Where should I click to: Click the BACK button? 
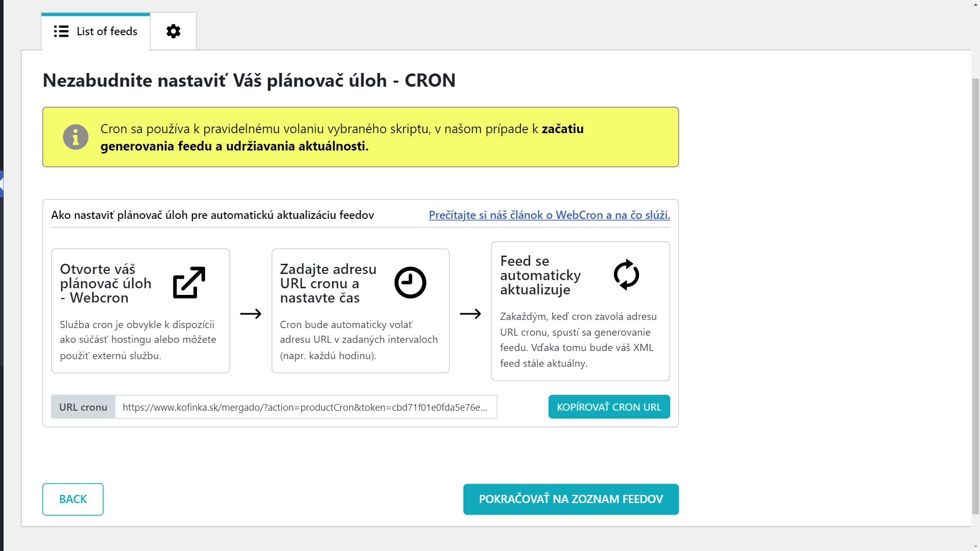tap(73, 499)
